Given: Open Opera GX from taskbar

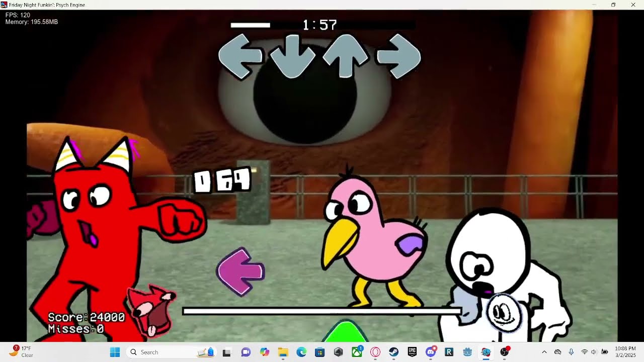Looking at the screenshot, I should click(375, 352).
